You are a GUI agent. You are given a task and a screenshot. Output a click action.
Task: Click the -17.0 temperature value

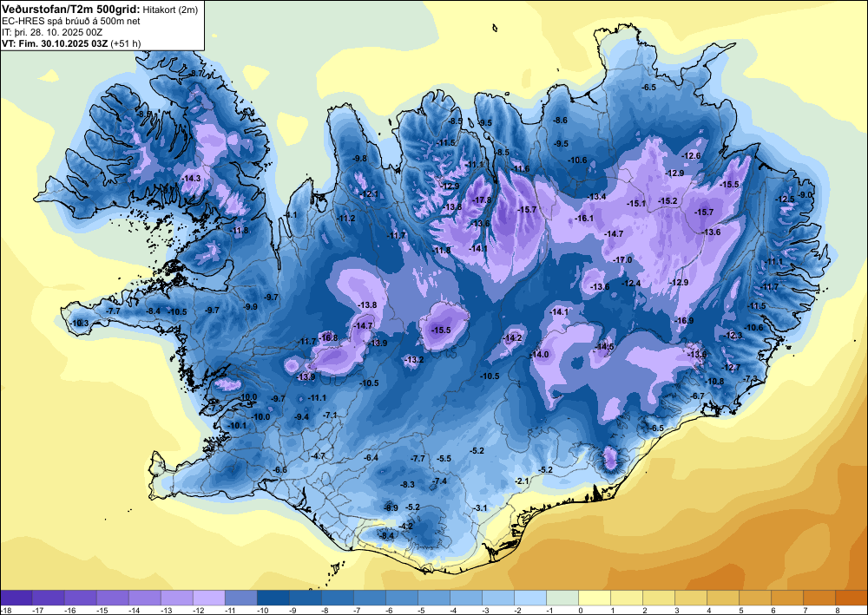[x=622, y=260]
